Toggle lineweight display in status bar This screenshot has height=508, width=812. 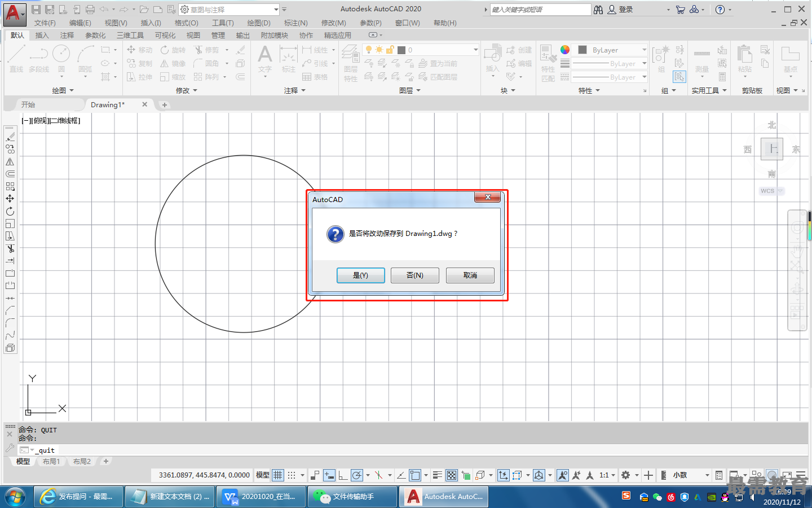pos(437,475)
